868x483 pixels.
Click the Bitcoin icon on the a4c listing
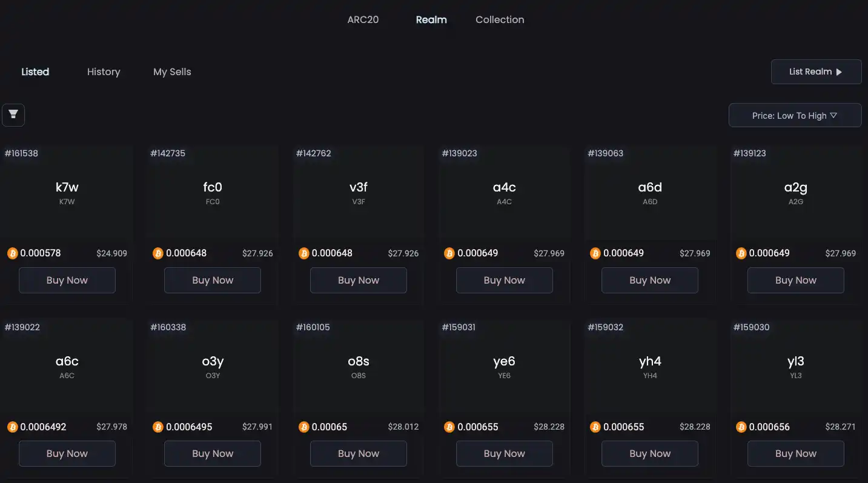click(449, 253)
